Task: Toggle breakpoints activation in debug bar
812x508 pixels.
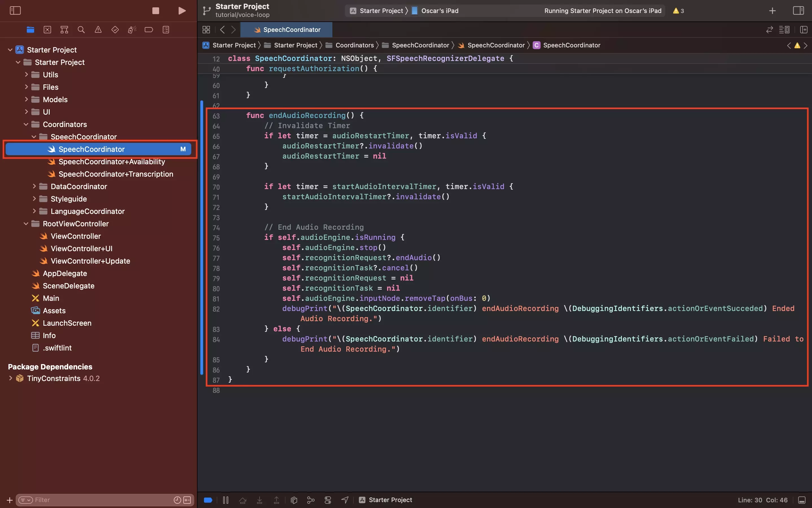Action: point(208,500)
